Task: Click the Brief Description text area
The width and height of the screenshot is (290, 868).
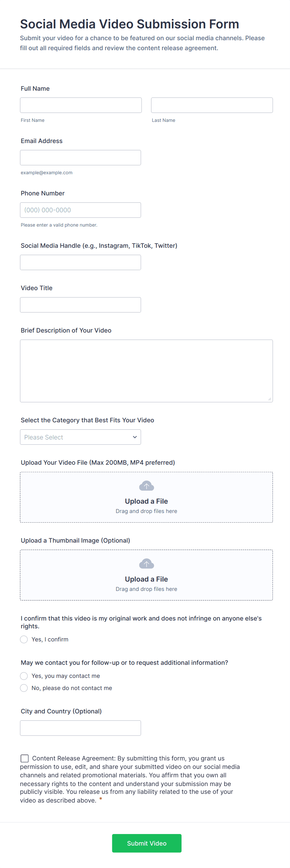Action: pos(146,371)
